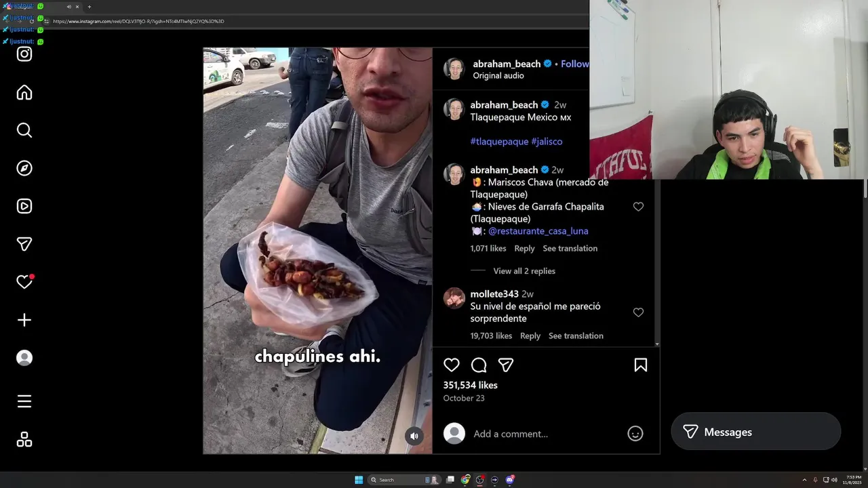Select the Create plus icon

24,320
